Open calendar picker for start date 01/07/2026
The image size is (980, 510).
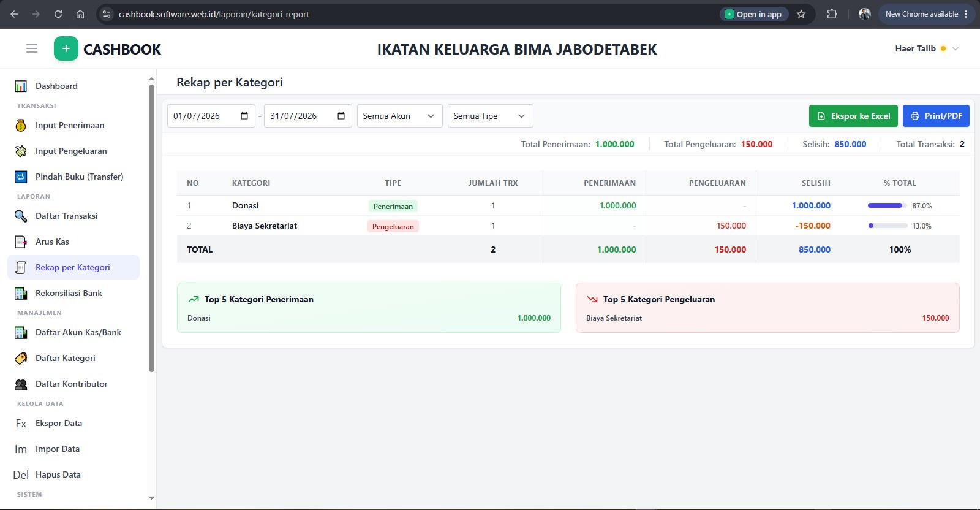click(x=244, y=116)
